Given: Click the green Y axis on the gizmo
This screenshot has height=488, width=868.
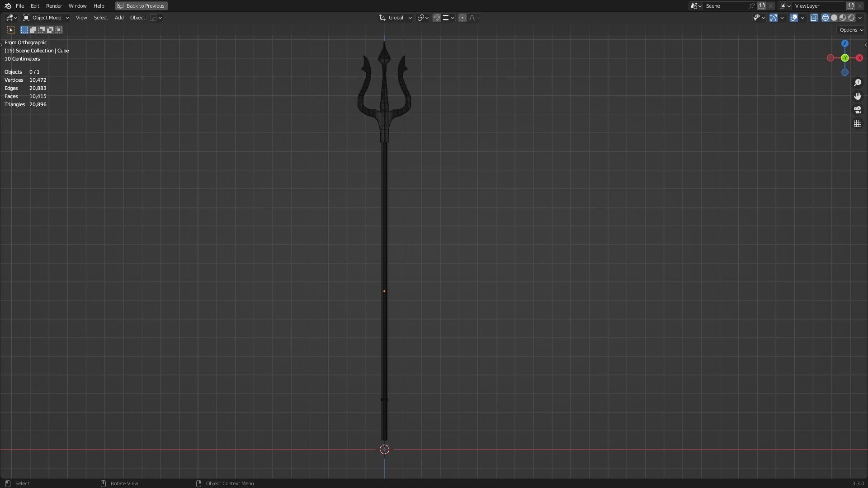Looking at the screenshot, I should (x=844, y=58).
